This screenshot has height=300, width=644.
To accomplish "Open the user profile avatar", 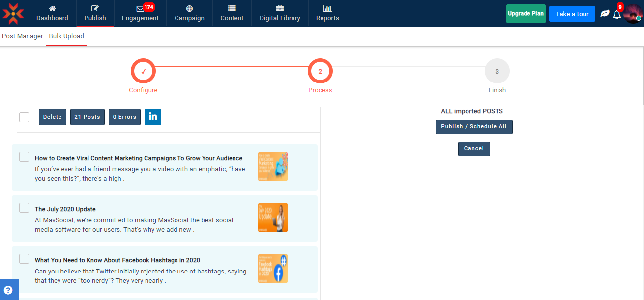I will point(632,14).
